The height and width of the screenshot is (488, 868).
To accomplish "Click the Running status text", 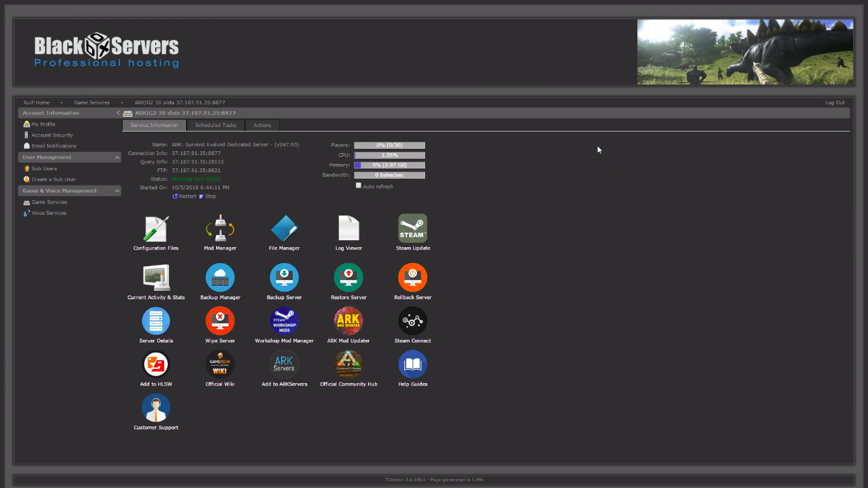I will pos(196,179).
